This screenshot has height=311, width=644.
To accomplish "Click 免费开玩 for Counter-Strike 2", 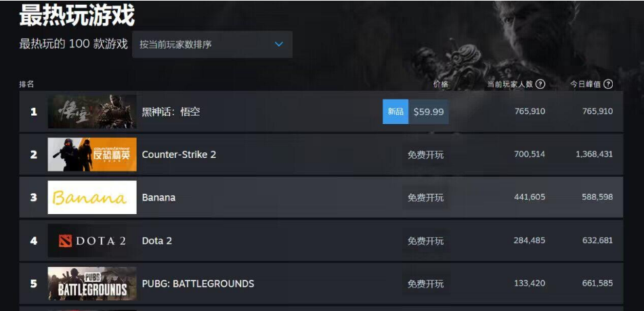I will (x=425, y=154).
